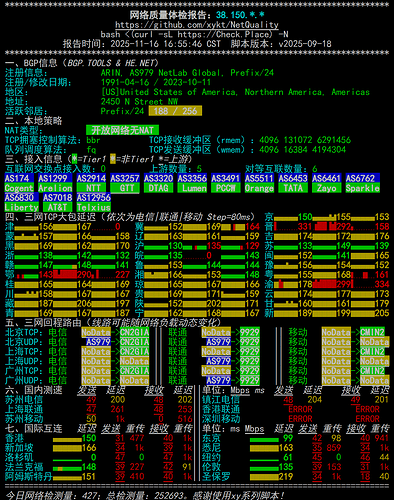Click the 悉尼 latency value 163
The image size is (394, 500).
coord(286,448)
